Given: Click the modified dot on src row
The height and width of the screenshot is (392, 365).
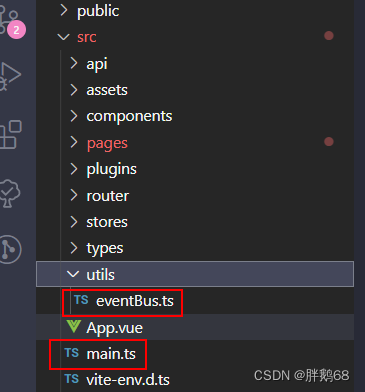Looking at the screenshot, I should tap(329, 36).
